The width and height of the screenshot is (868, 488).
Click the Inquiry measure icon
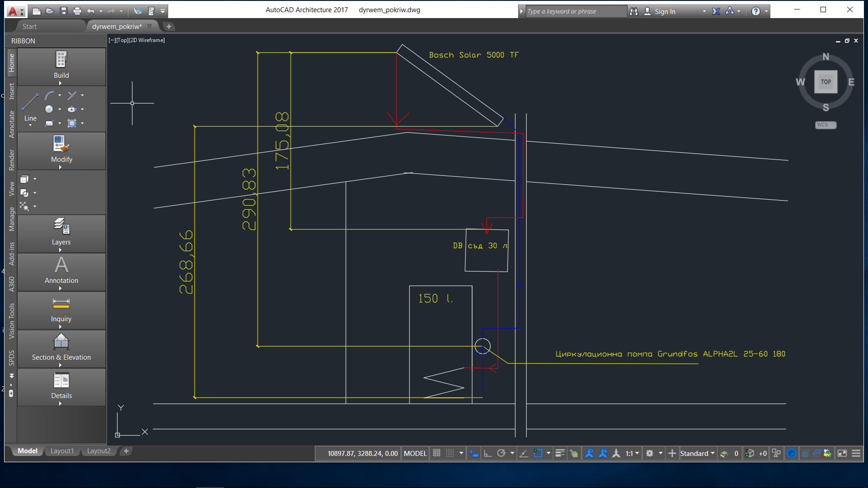pos(61,303)
